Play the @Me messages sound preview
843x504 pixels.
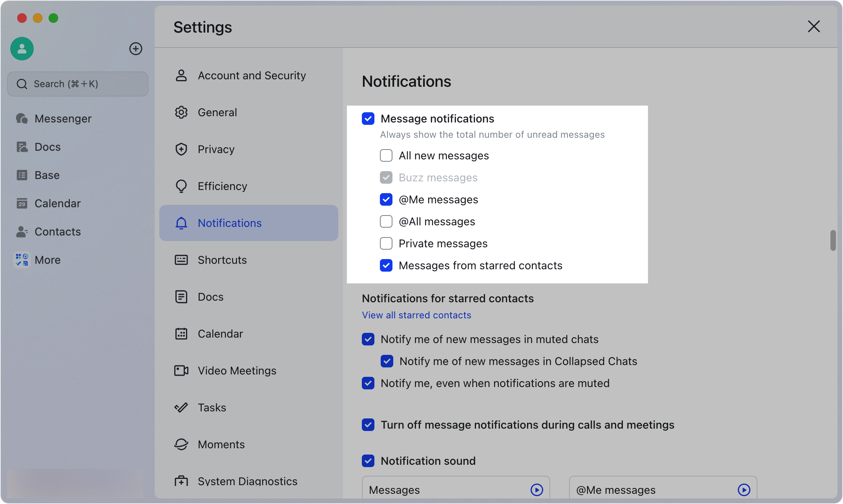click(744, 489)
